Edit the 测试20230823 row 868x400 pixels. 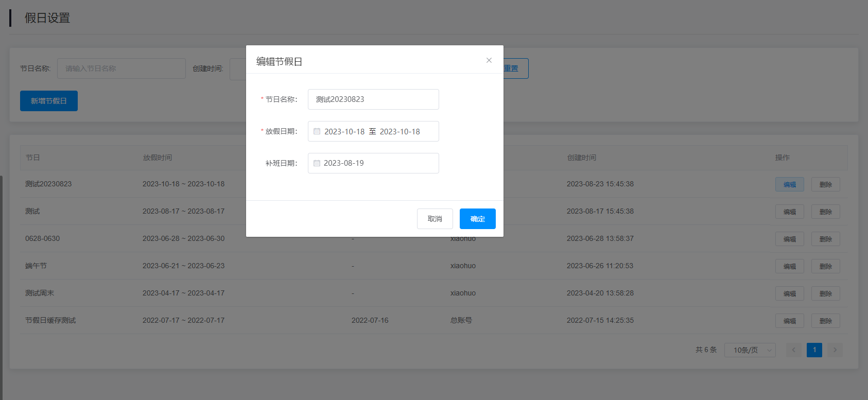[789, 184]
